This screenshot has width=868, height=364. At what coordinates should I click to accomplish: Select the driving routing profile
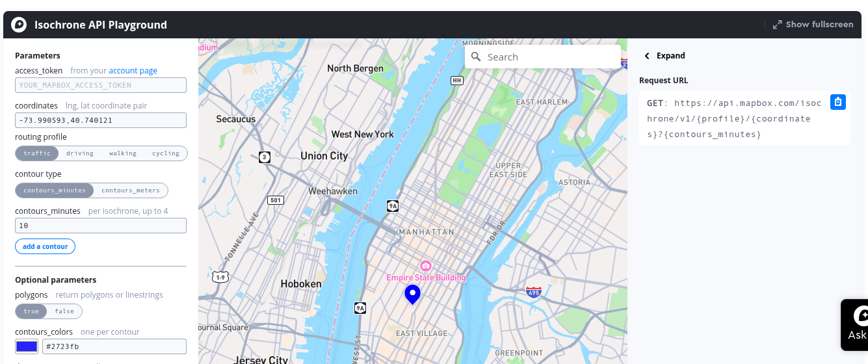point(80,153)
